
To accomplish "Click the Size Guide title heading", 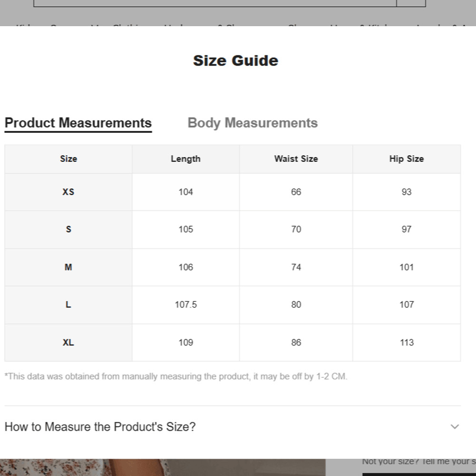I will click(236, 60).
